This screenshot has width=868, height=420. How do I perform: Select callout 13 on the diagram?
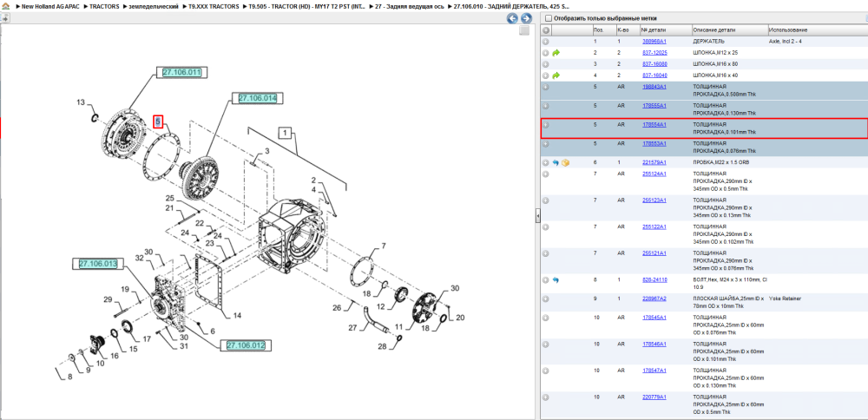[x=81, y=102]
